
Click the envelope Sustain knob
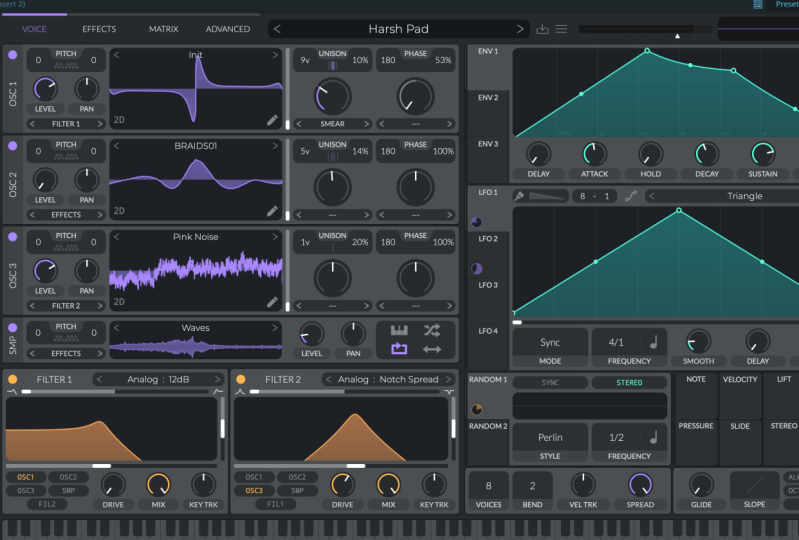pyautogui.click(x=763, y=154)
